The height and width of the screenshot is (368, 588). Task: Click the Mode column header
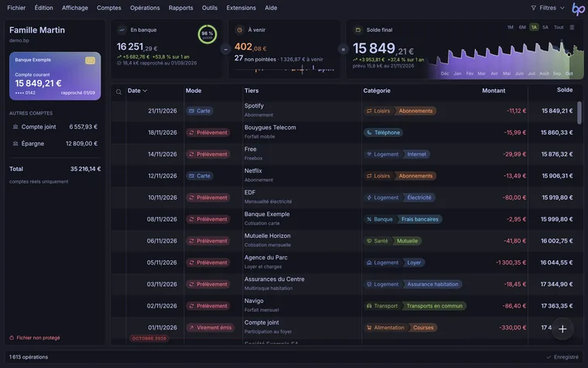point(193,91)
